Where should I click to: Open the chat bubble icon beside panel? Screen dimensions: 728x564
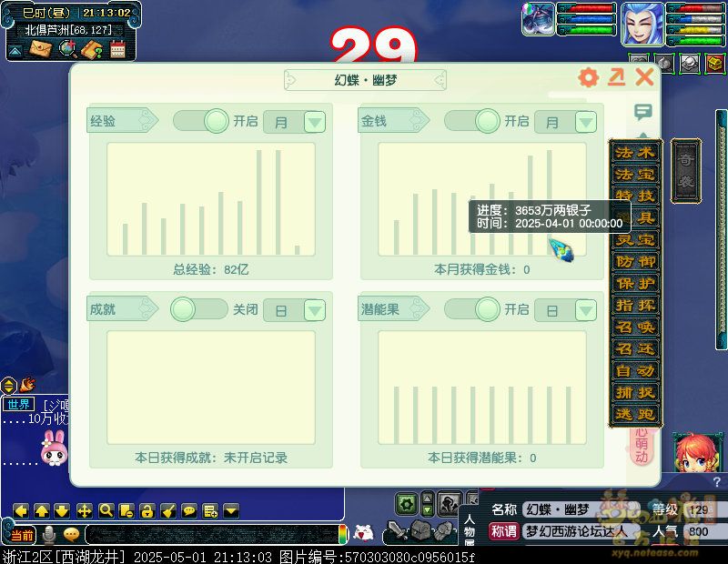click(x=643, y=111)
